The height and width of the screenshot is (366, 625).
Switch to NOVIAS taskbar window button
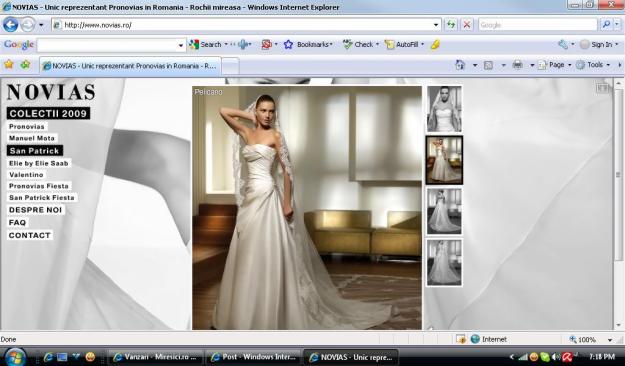(x=351, y=357)
